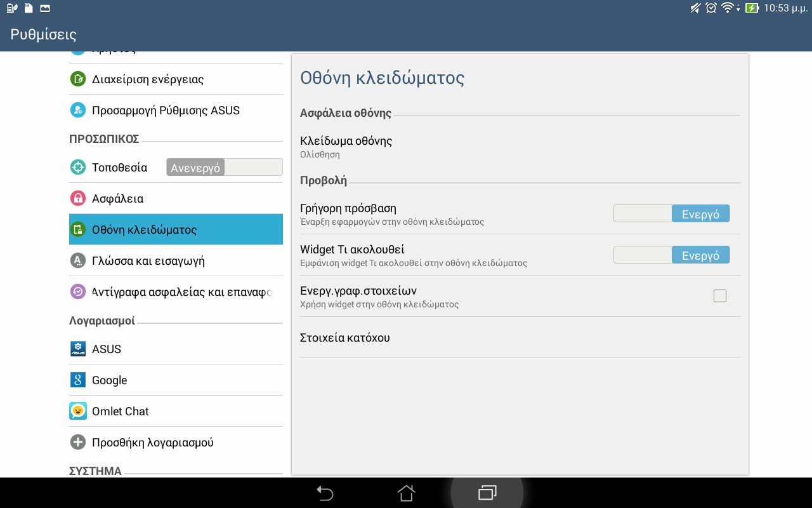
Task: Tap the ASUS account icon
Action: pos(77,349)
